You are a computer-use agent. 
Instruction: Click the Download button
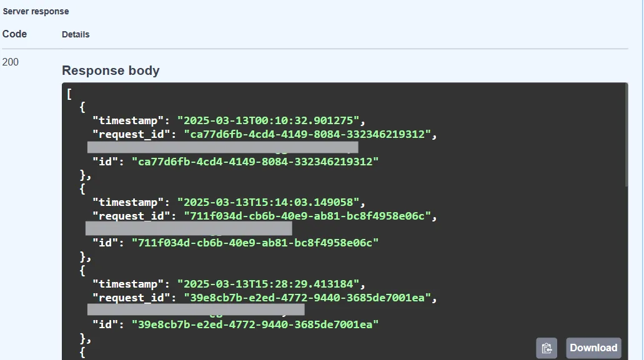(593, 348)
